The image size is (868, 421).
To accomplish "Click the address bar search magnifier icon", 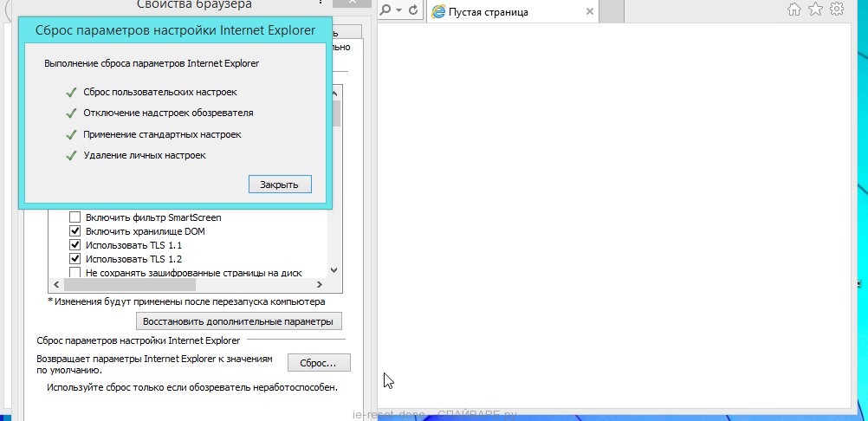I will (385, 10).
